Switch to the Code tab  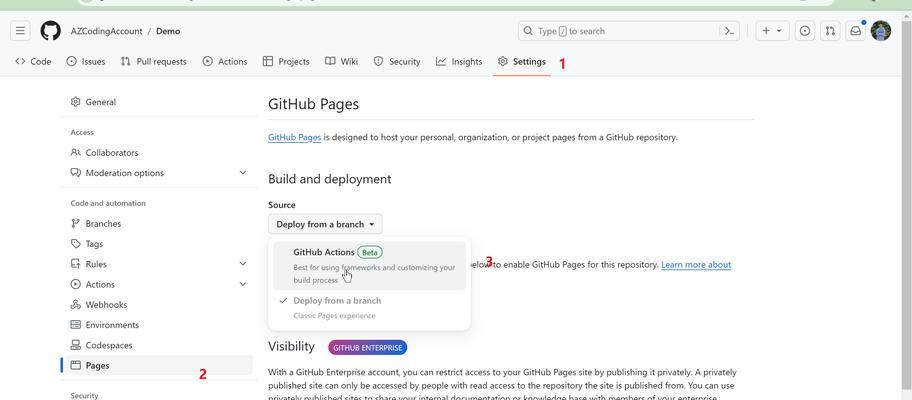pos(33,61)
